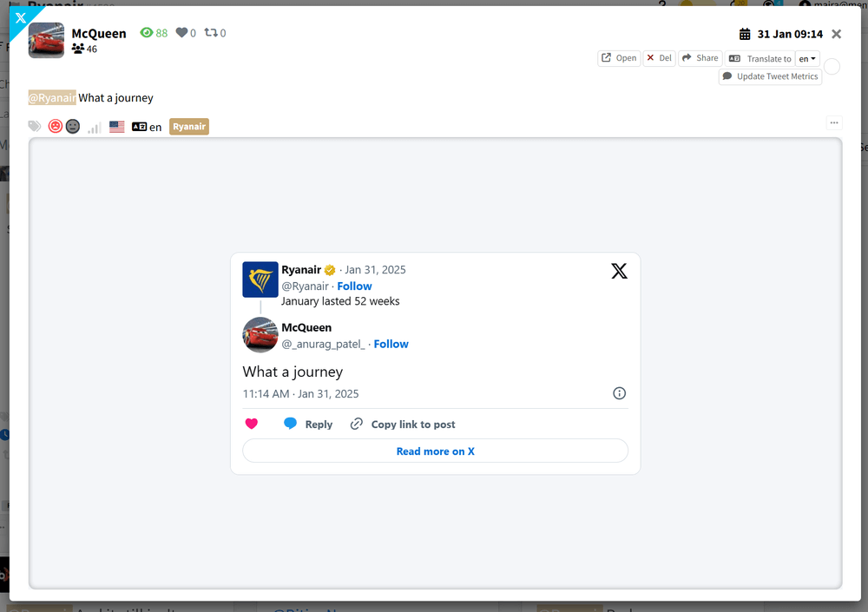
Task: Click the Translate to button
Action: click(760, 59)
